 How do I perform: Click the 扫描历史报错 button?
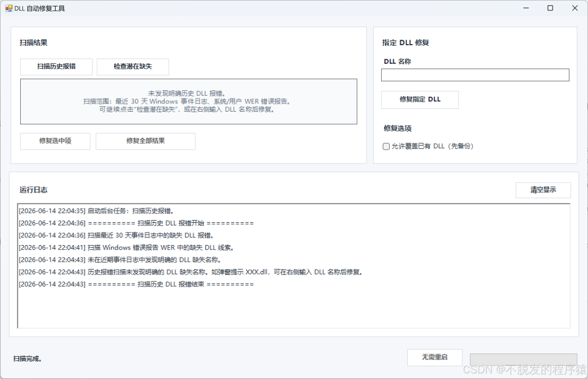(56, 66)
